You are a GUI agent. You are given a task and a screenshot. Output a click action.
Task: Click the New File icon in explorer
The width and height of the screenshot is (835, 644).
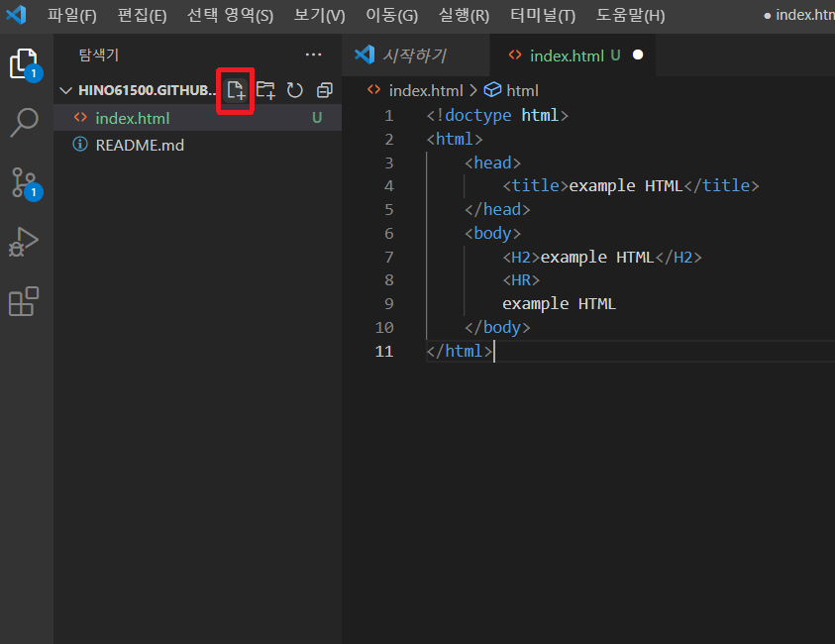[236, 90]
